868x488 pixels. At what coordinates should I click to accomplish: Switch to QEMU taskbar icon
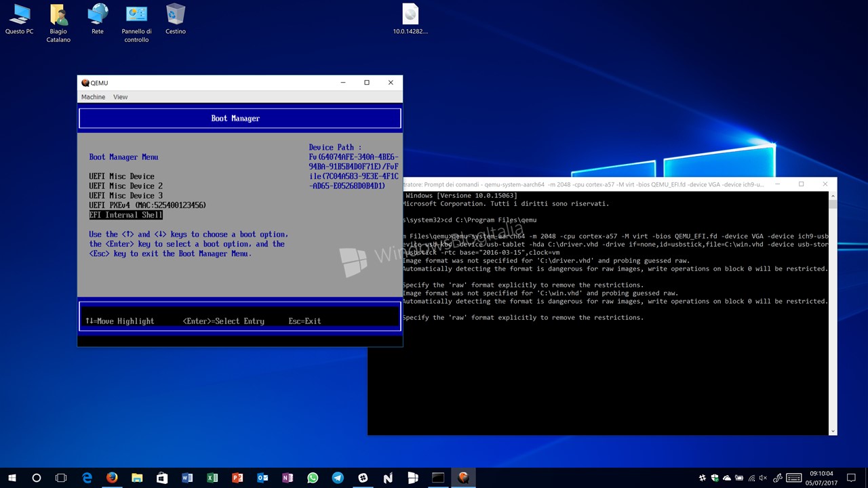click(x=463, y=478)
